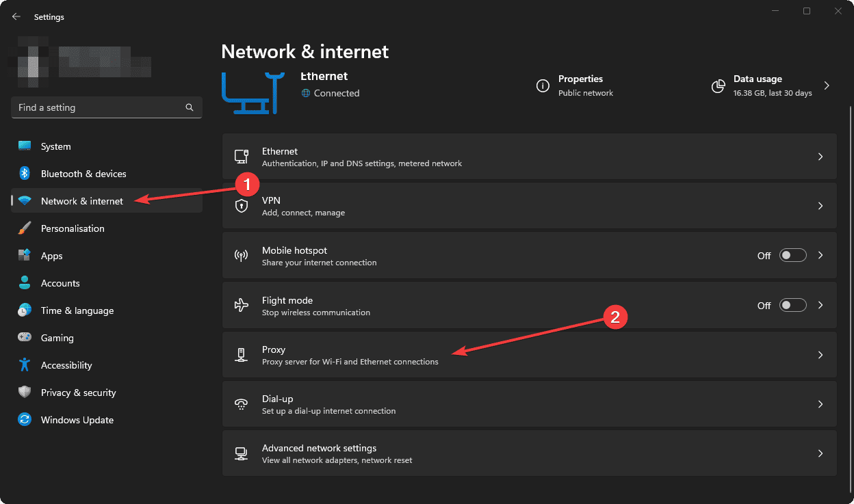Open the Dial-up section chevron

tap(820, 403)
